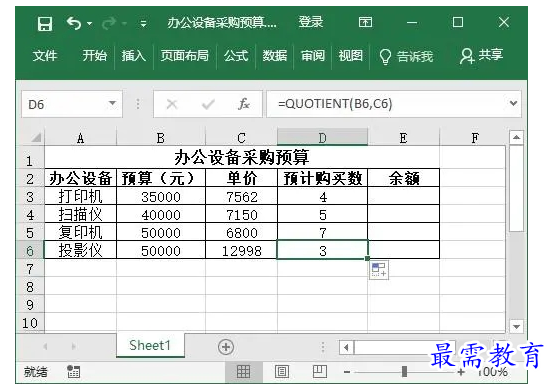
Task: Click the Enter checkmark icon in formula bar
Action: click(208, 104)
